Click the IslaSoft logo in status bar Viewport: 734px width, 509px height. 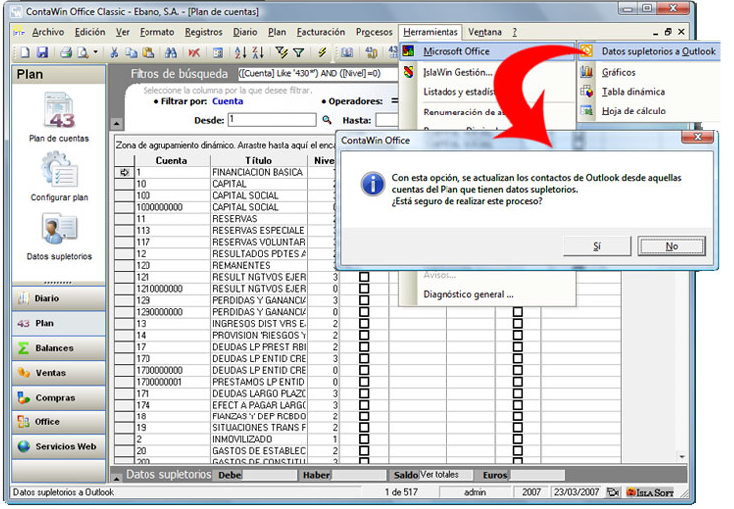pos(650,493)
